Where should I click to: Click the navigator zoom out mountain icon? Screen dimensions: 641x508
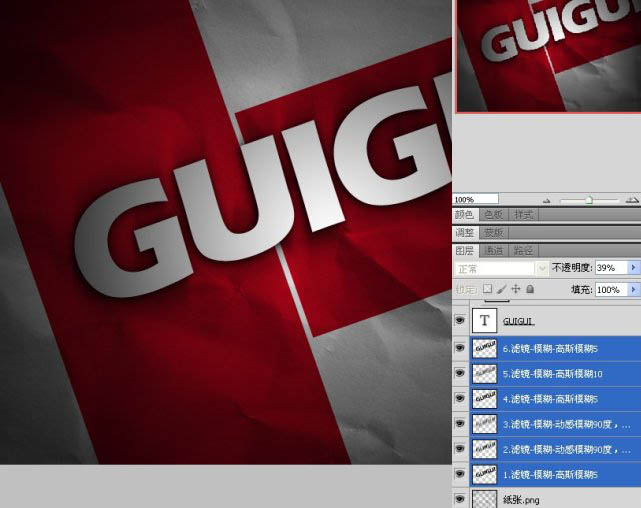[547, 200]
